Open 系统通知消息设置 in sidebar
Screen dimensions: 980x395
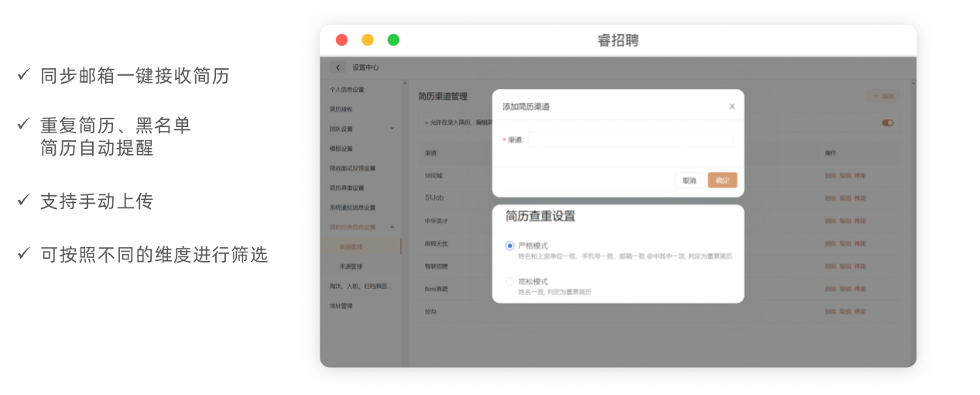(352, 208)
